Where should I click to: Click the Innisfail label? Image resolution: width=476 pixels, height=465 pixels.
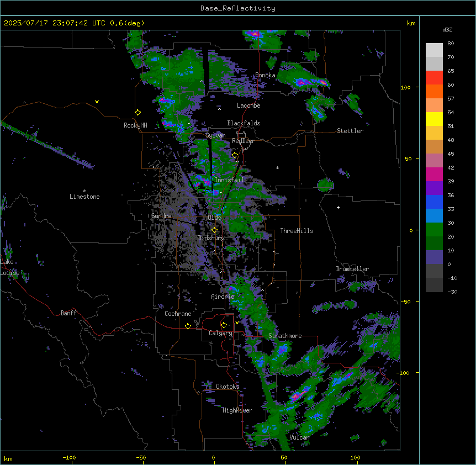229,180
